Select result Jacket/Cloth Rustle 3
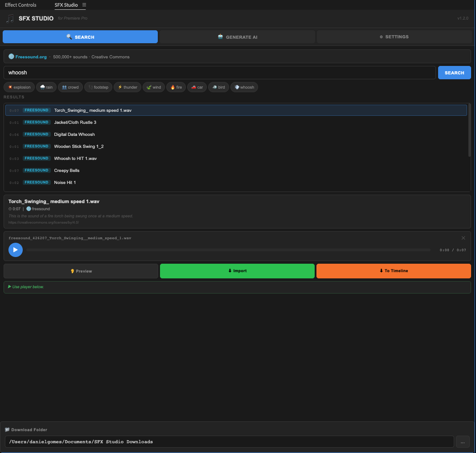The height and width of the screenshot is (453, 476). [x=236, y=122]
